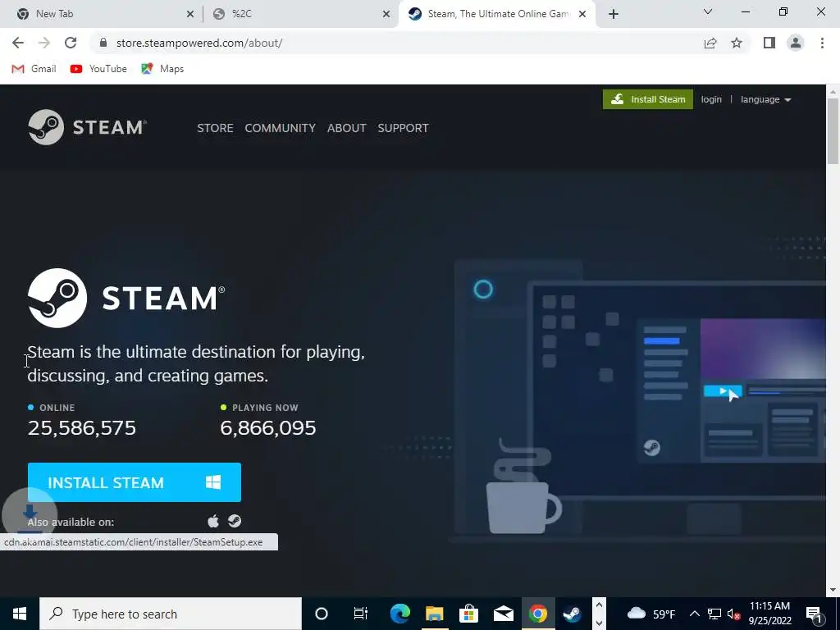Select the Apple macOS download icon

tap(213, 521)
